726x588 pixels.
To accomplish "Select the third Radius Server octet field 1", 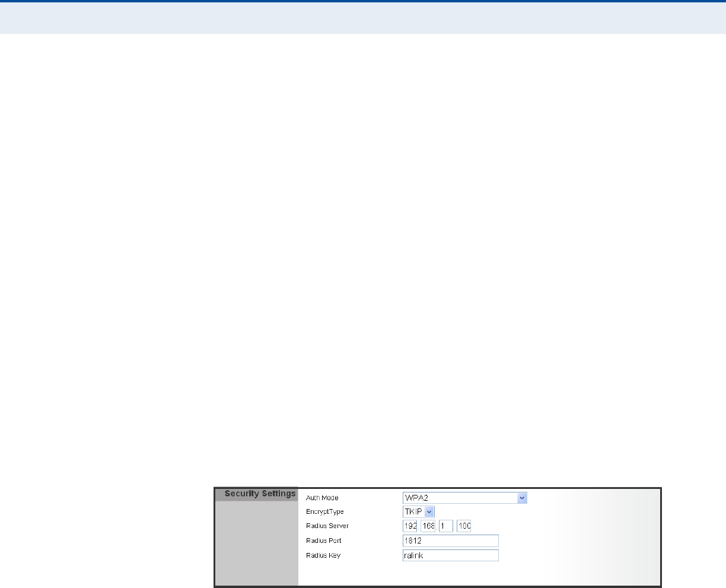I will 446,526.
